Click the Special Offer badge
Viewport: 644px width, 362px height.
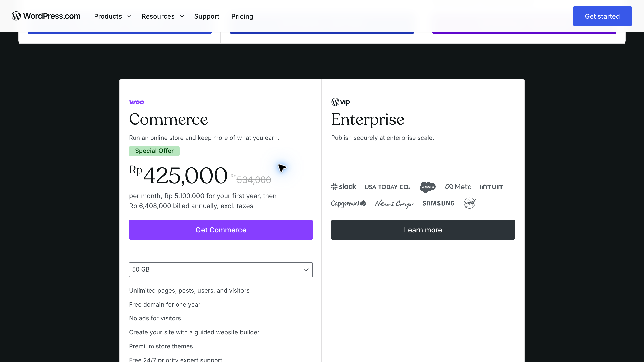click(154, 151)
